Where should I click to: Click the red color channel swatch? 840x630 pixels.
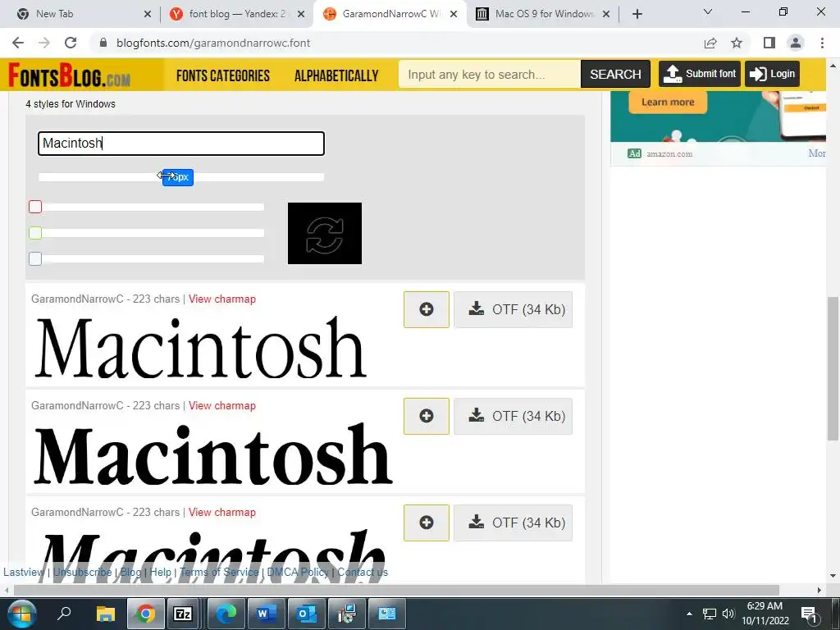(x=35, y=207)
